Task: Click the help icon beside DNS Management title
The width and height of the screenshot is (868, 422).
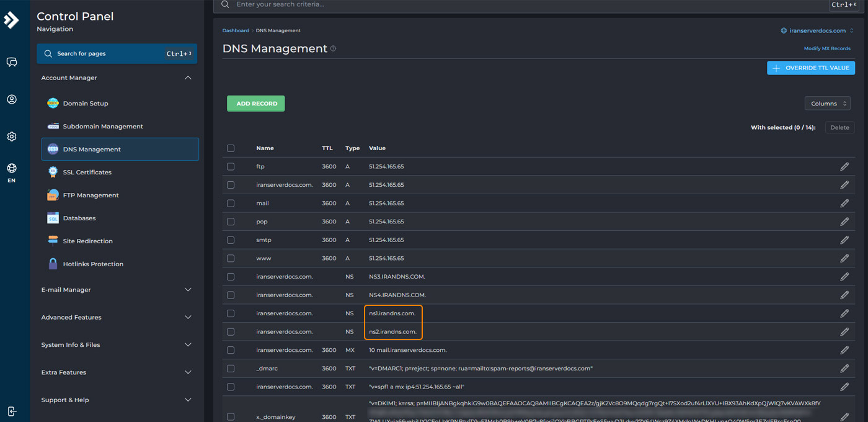Action: point(334,48)
